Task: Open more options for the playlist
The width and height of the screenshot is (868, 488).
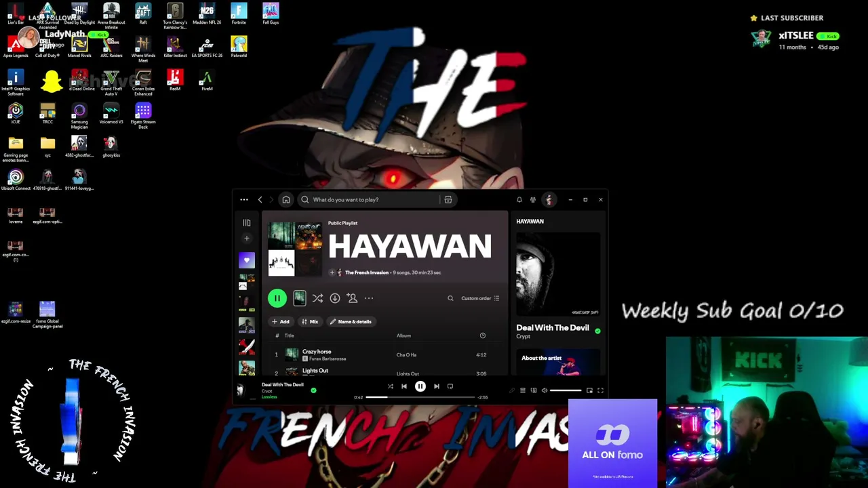Action: point(369,298)
